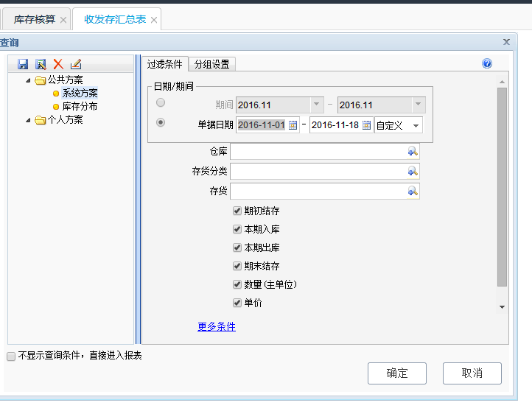The height and width of the screenshot is (411, 532).
Task: Uncheck the 期初结存 checkbox
Action: pyautogui.click(x=237, y=211)
